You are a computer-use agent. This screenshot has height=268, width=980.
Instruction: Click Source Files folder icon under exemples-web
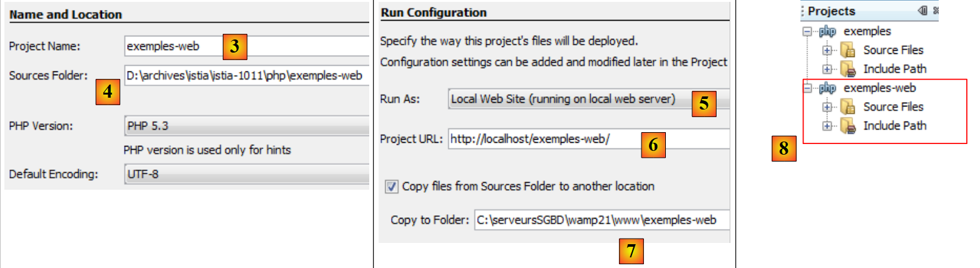tap(847, 107)
